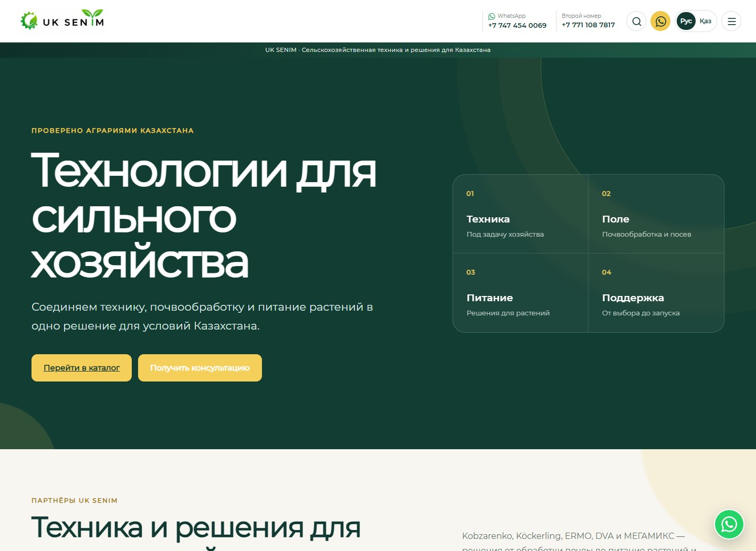Switch language to Қаз
756x551 pixels.
click(x=705, y=21)
